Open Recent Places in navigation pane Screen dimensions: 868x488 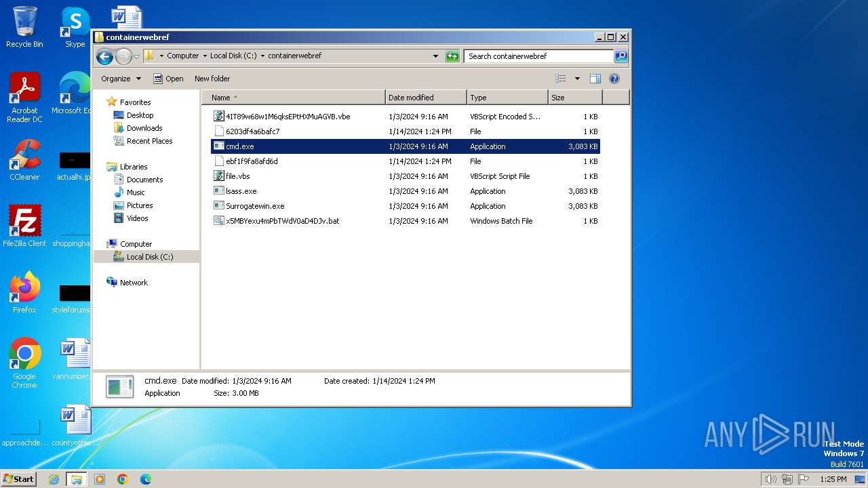coord(149,141)
